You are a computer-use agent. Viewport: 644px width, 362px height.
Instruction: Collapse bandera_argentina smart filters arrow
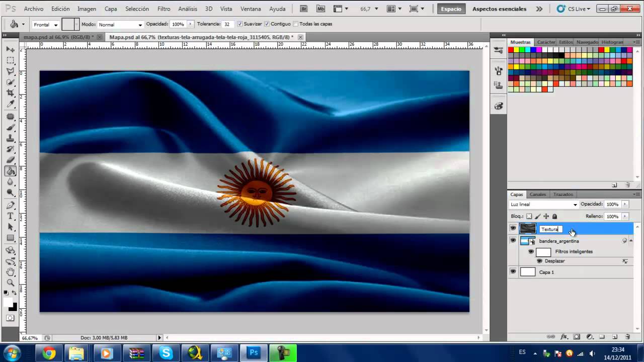click(x=631, y=241)
